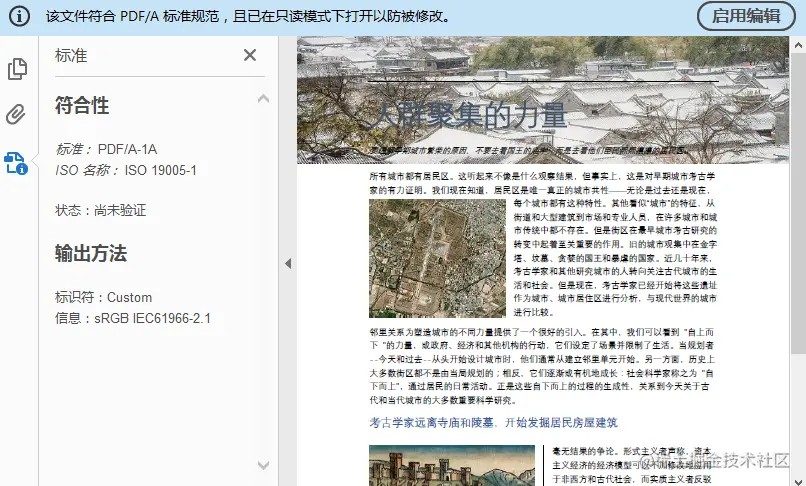
Task: Click the PDF/A notification message text
Action: (x=249, y=16)
